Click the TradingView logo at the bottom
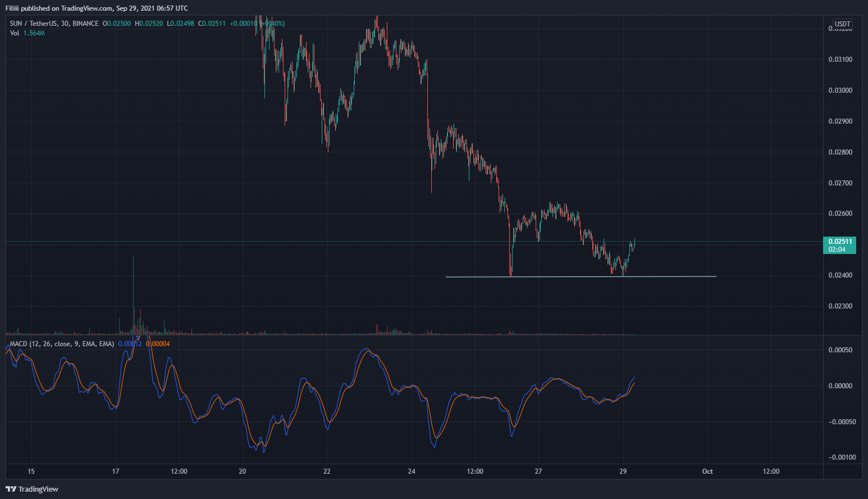 [32, 489]
